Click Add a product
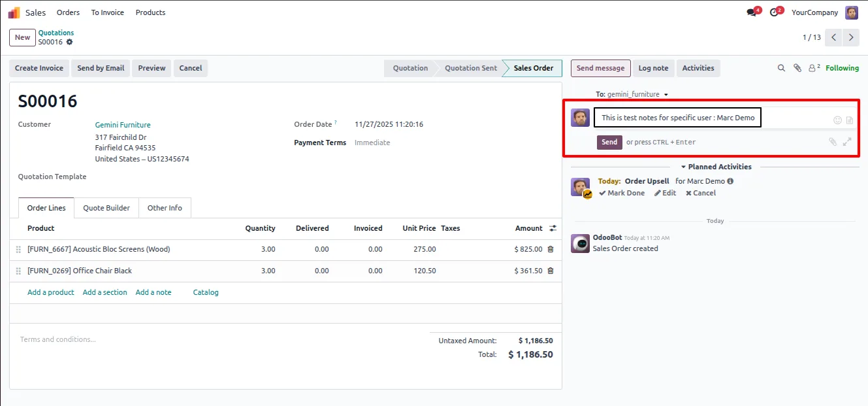The width and height of the screenshot is (868, 406). [51, 292]
